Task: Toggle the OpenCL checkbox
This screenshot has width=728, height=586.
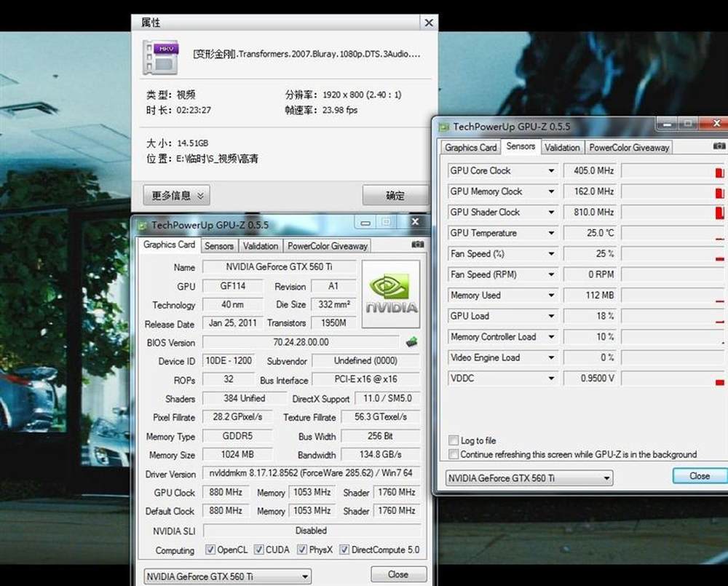Action: pyautogui.click(x=210, y=550)
